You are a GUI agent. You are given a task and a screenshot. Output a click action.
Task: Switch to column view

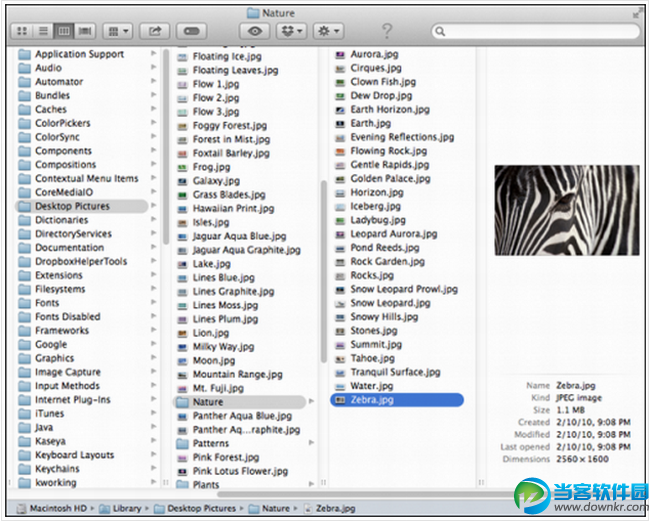[64, 31]
